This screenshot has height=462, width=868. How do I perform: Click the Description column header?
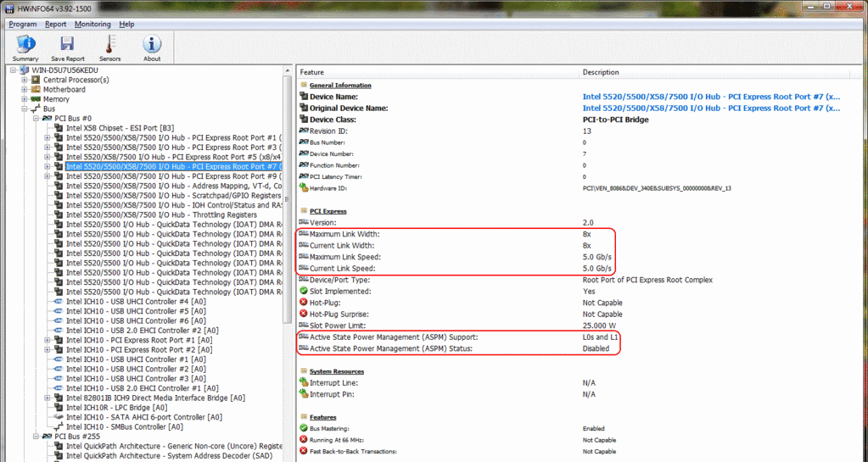601,72
